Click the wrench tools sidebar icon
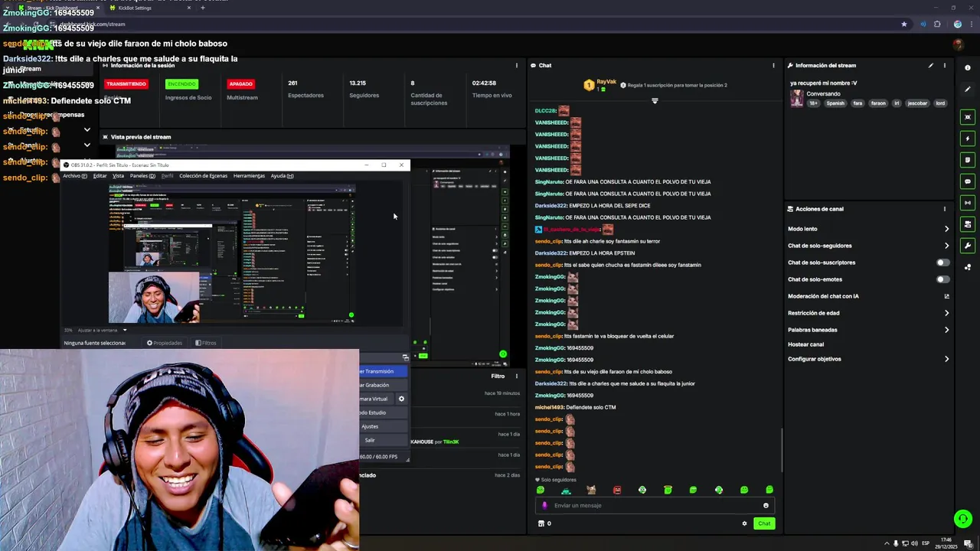980x551 pixels. click(x=968, y=246)
